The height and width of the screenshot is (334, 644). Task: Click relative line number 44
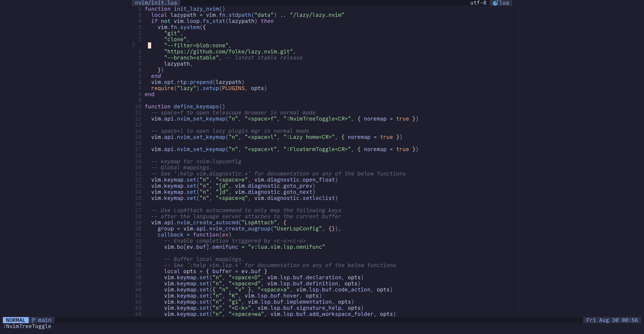coord(138,314)
